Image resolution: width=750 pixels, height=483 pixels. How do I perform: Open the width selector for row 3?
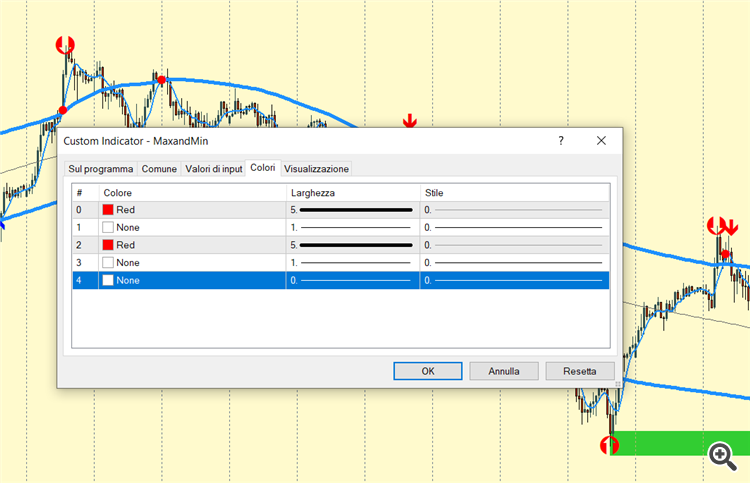pos(353,263)
